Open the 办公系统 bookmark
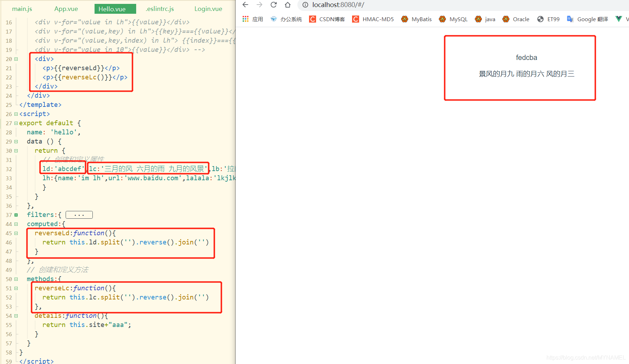Image resolution: width=629 pixels, height=364 pixels. click(x=286, y=19)
